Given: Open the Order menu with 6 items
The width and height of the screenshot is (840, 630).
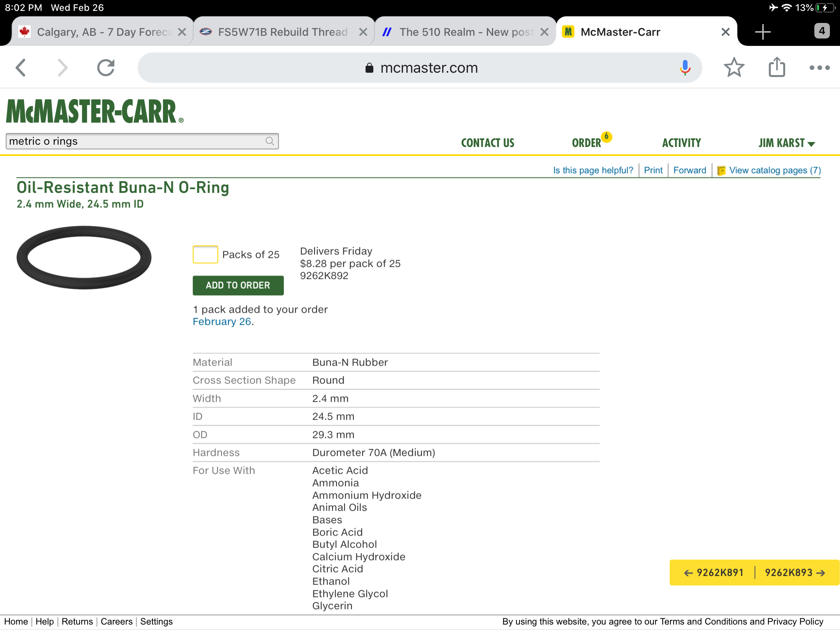Looking at the screenshot, I should pyautogui.click(x=591, y=141).
